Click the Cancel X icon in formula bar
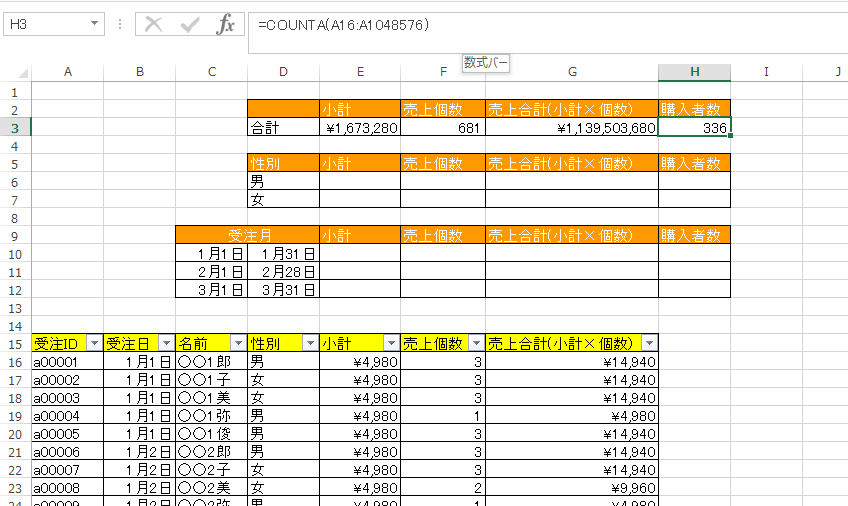The image size is (848, 506). (153, 25)
